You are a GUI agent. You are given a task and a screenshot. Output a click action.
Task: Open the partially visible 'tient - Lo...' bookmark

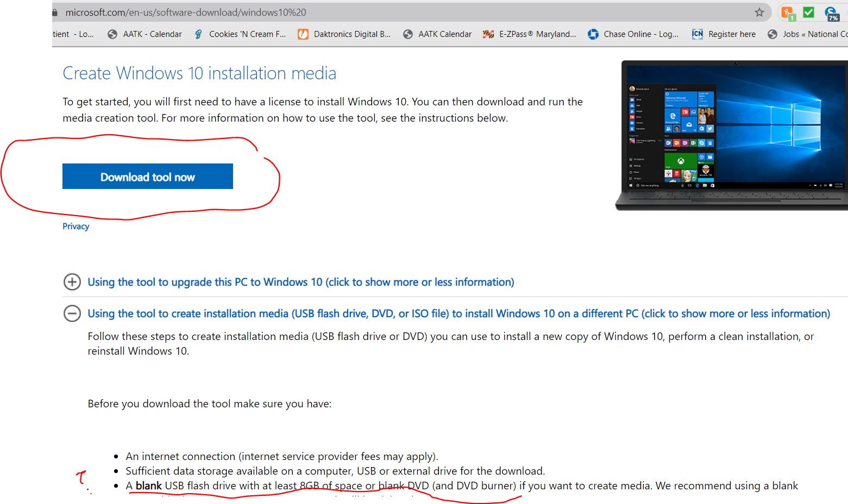(x=73, y=34)
